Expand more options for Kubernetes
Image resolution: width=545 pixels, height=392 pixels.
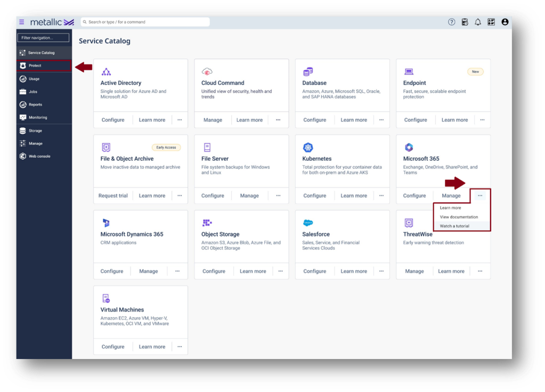tap(381, 195)
